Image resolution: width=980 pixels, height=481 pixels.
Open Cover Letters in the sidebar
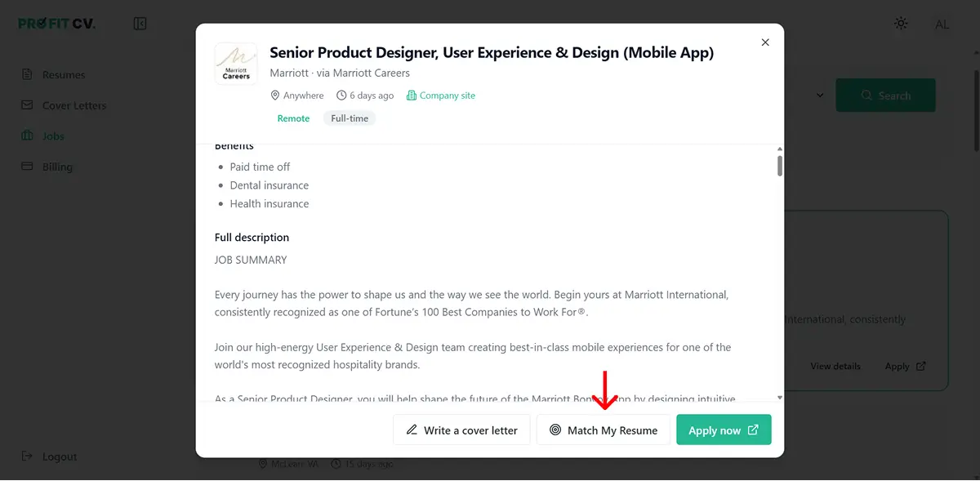point(64,105)
